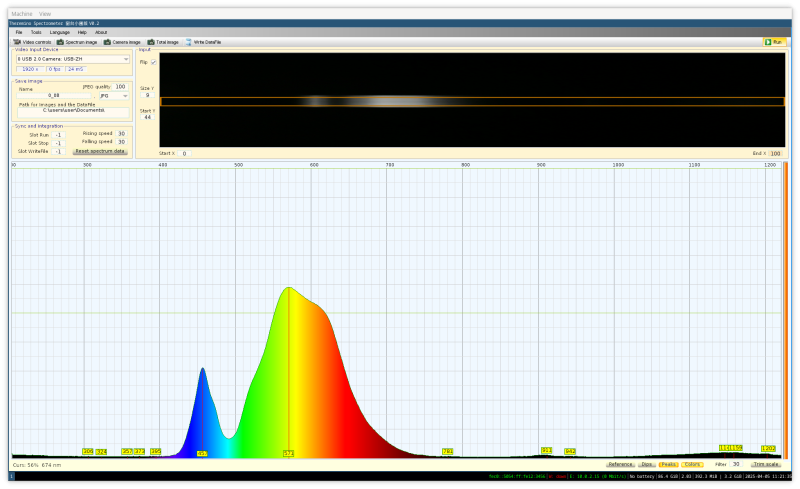Expand the Video Input Device camera dropdown

[x=72, y=59]
